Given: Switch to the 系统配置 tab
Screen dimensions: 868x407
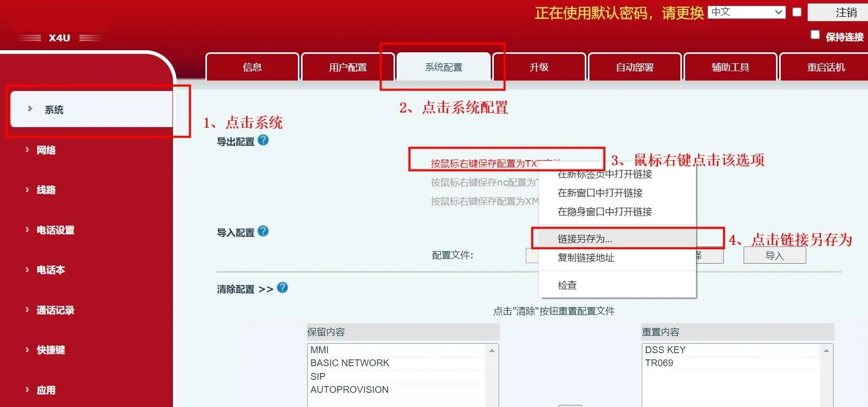Looking at the screenshot, I should coord(443,67).
